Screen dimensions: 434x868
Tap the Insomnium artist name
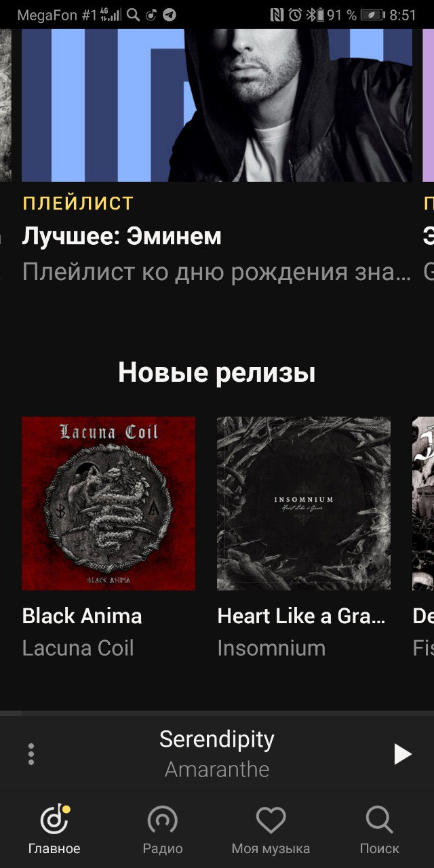(x=271, y=648)
